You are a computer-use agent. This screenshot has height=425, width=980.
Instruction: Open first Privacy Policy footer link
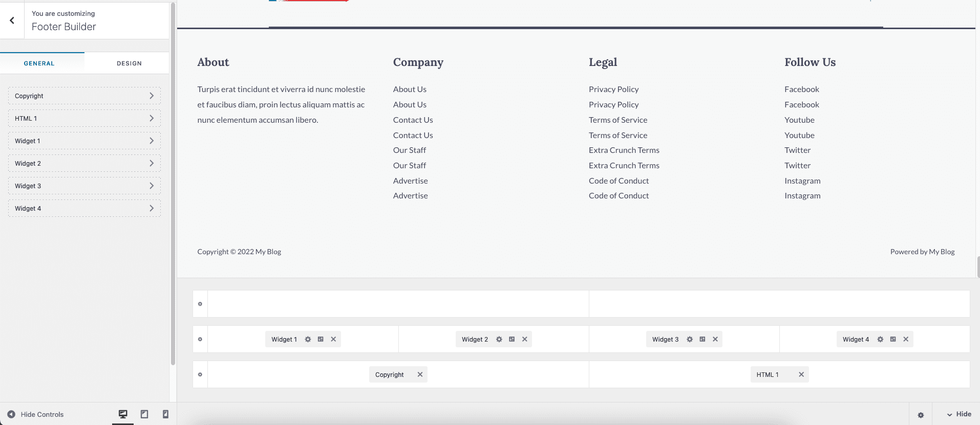coord(613,89)
